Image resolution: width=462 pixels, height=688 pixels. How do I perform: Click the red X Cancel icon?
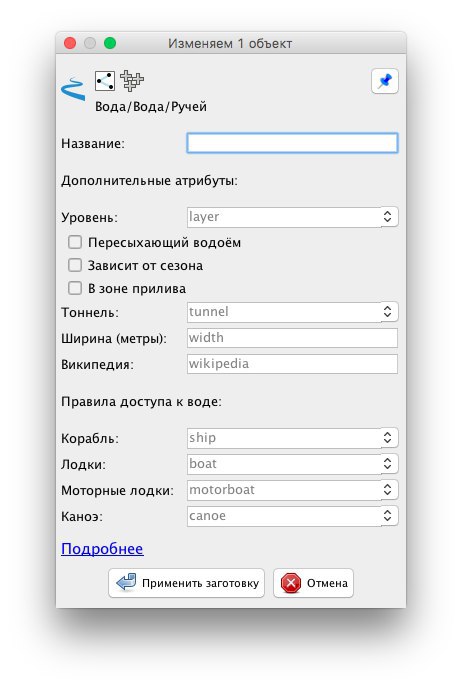[x=291, y=583]
